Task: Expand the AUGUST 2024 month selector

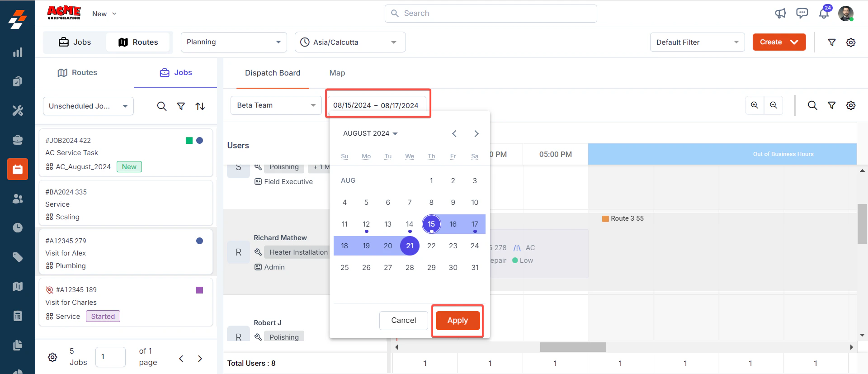Action: pyautogui.click(x=370, y=133)
